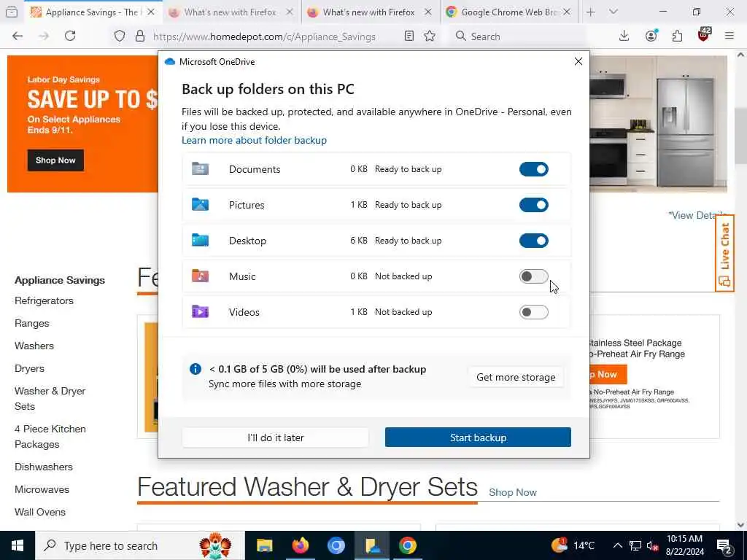Toggle off Documents folder backup
Viewport: 747px width, 560px height.
pyautogui.click(x=533, y=169)
